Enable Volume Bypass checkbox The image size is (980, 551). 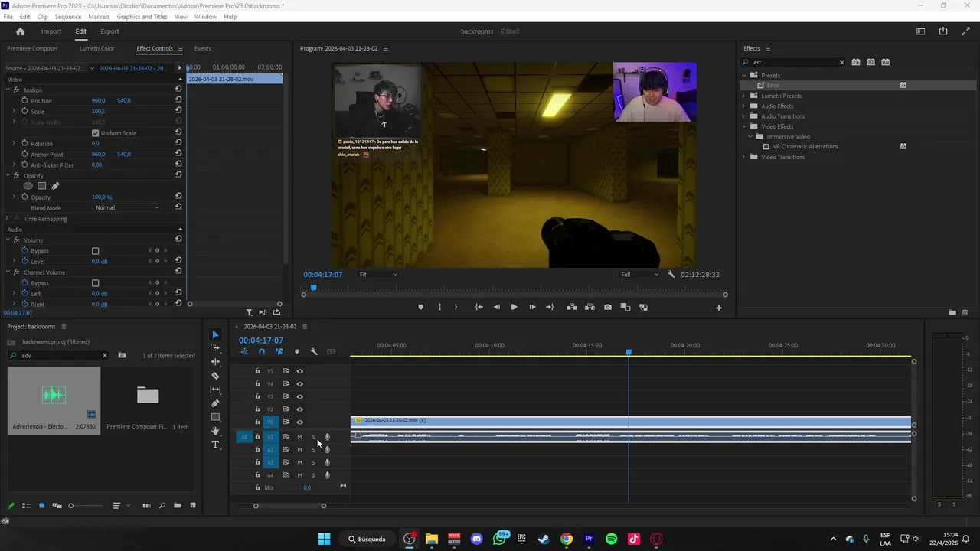coord(96,251)
